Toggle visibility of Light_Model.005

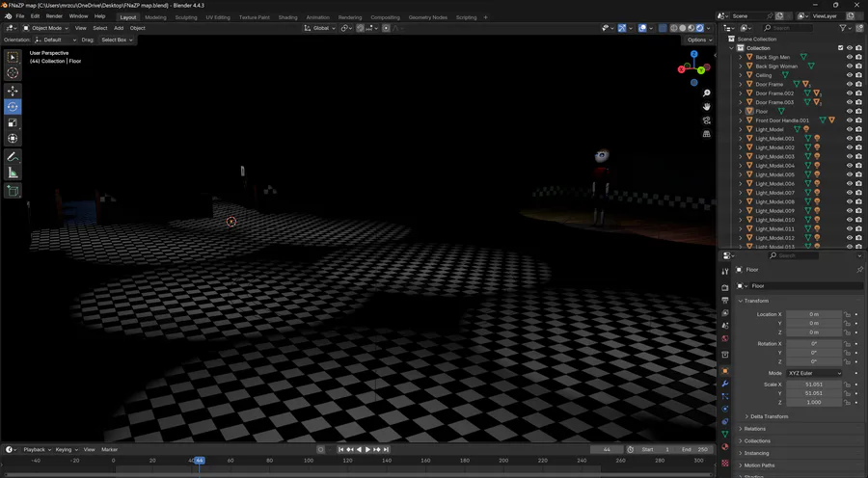coord(850,174)
